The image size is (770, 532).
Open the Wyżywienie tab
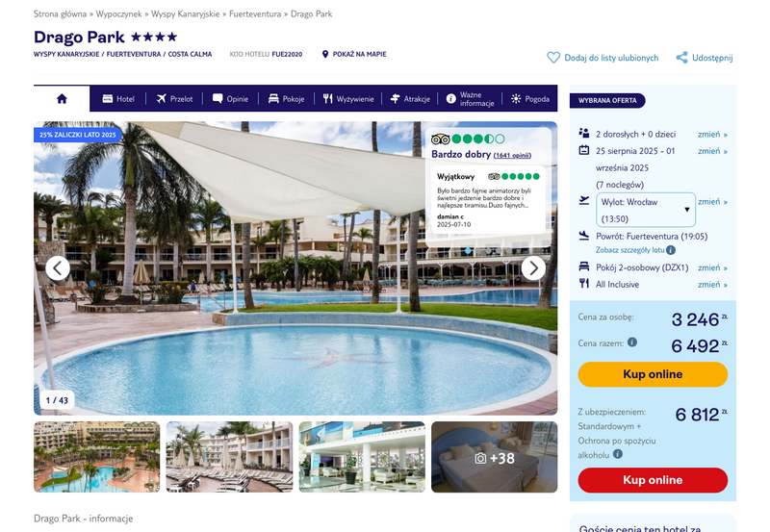(x=348, y=99)
